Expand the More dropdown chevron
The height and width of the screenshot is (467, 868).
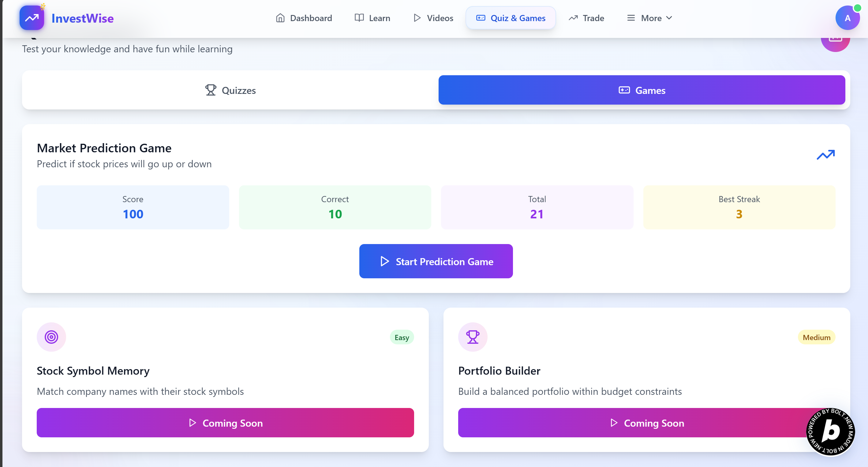tap(669, 18)
